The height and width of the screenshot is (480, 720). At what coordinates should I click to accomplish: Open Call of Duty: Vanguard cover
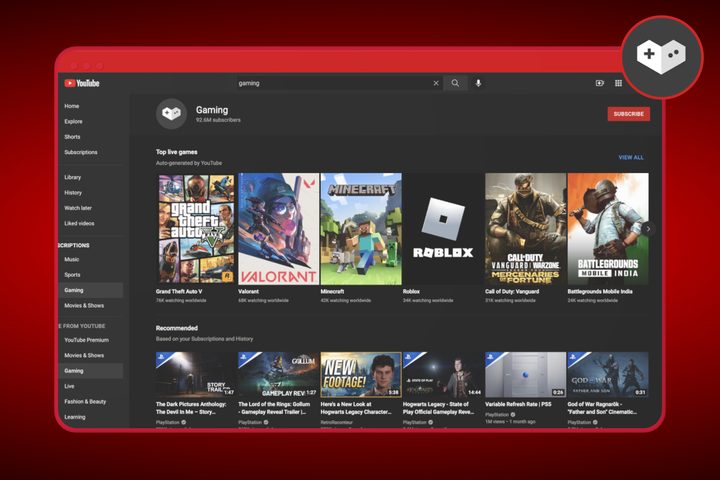[x=525, y=228]
